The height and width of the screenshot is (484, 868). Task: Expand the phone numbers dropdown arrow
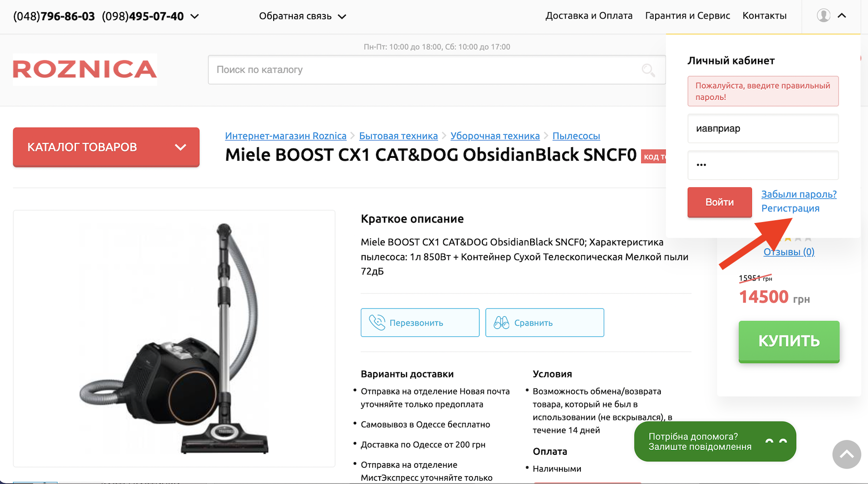click(x=195, y=16)
